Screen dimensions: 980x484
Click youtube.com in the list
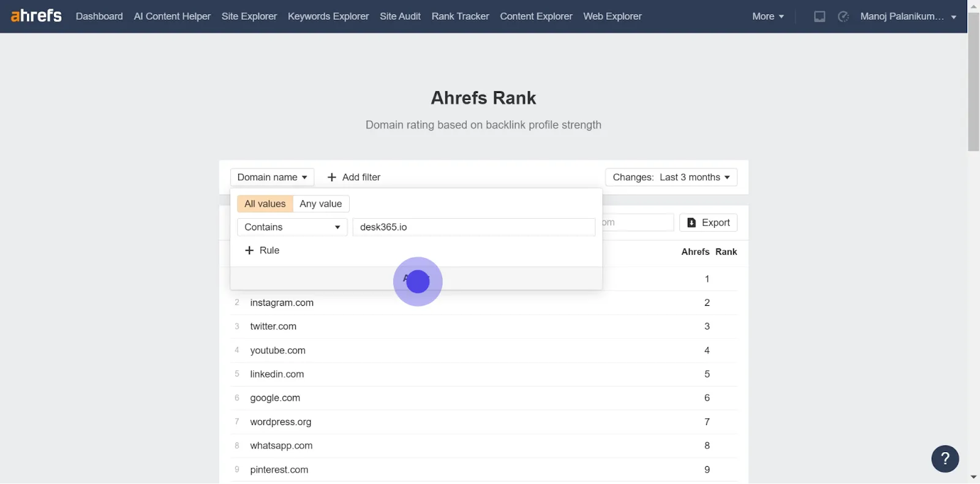tap(277, 350)
